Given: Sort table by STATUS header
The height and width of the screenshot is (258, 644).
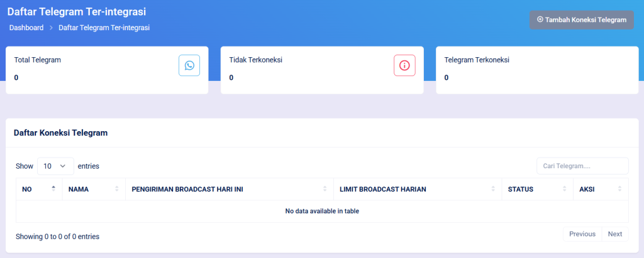Looking at the screenshot, I should pos(520,189).
